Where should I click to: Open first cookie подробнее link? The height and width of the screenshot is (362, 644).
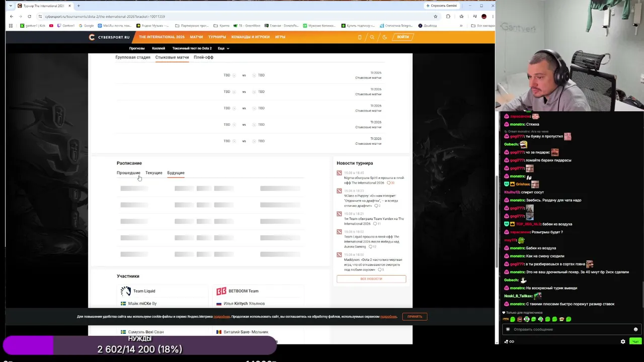[221, 316]
